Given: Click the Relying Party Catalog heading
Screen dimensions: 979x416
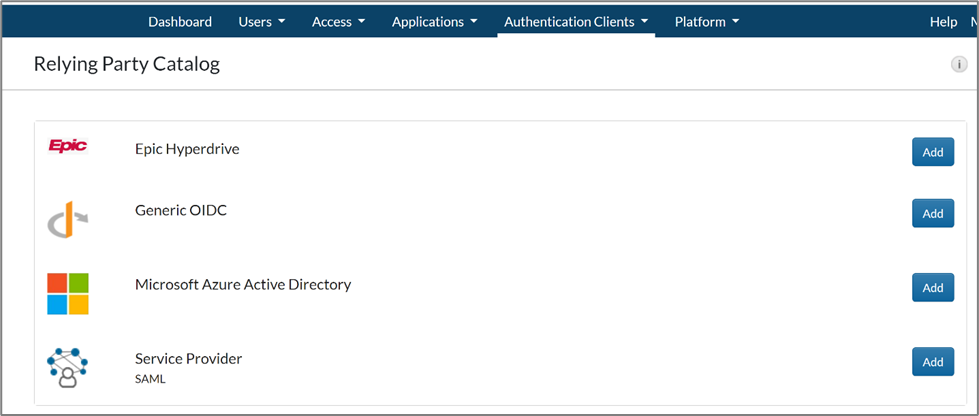Looking at the screenshot, I should [127, 65].
